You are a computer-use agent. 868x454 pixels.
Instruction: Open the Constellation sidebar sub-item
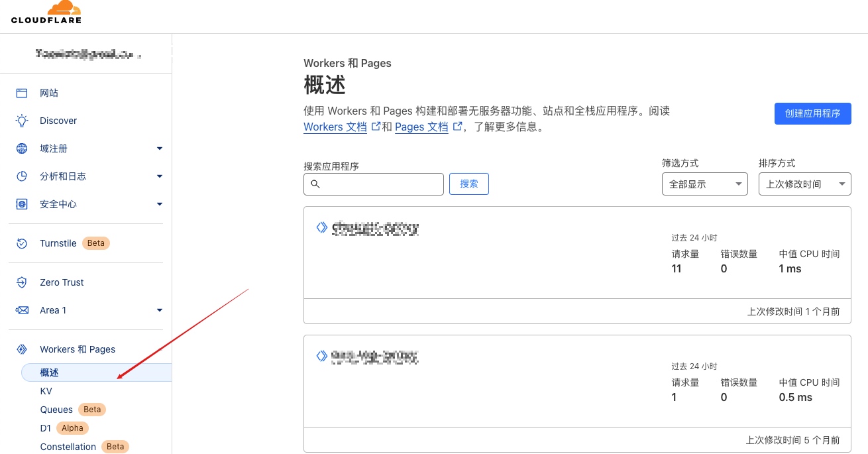pyautogui.click(x=68, y=447)
